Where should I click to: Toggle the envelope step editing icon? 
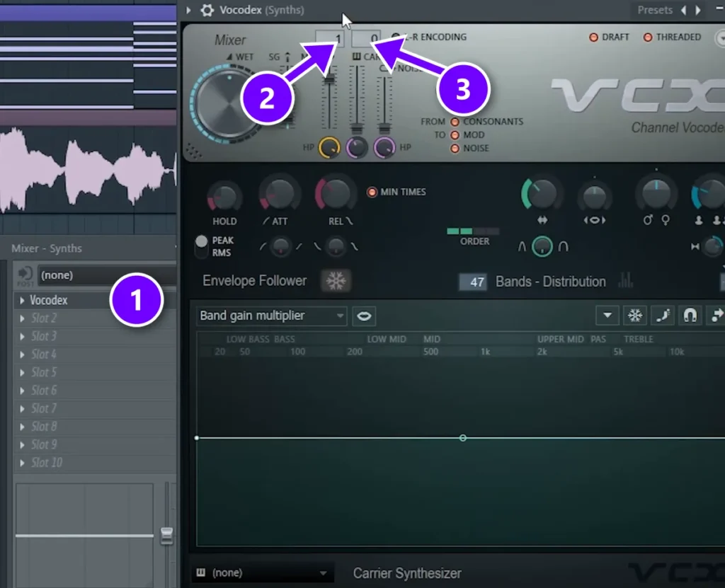[x=663, y=316]
